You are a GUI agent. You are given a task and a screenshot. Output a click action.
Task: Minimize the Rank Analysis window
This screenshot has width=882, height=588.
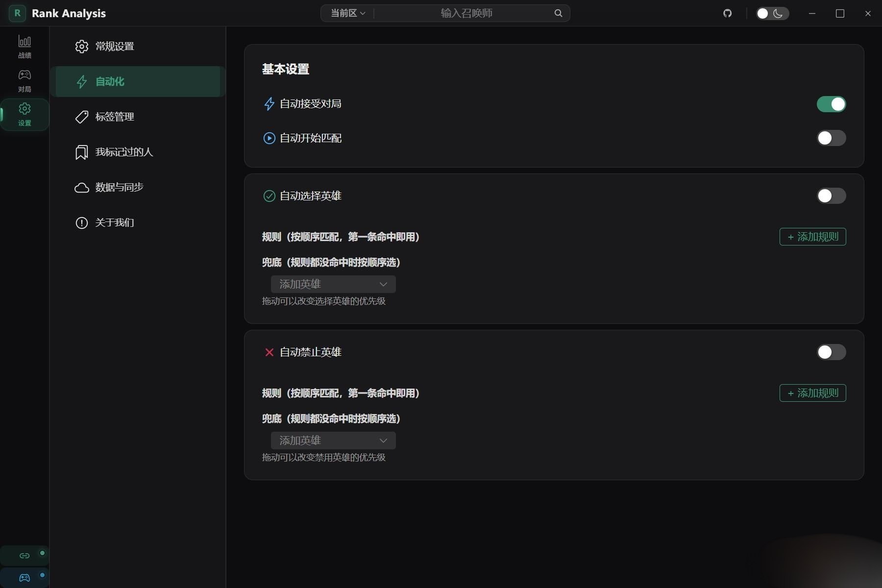(812, 13)
